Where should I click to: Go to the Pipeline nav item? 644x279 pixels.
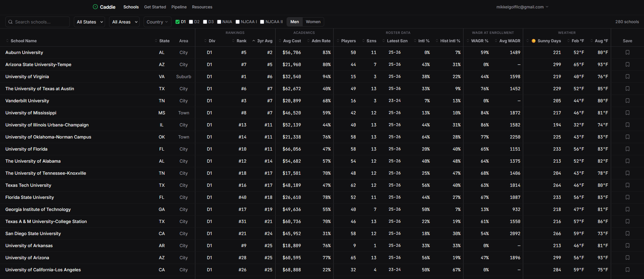pyautogui.click(x=179, y=7)
